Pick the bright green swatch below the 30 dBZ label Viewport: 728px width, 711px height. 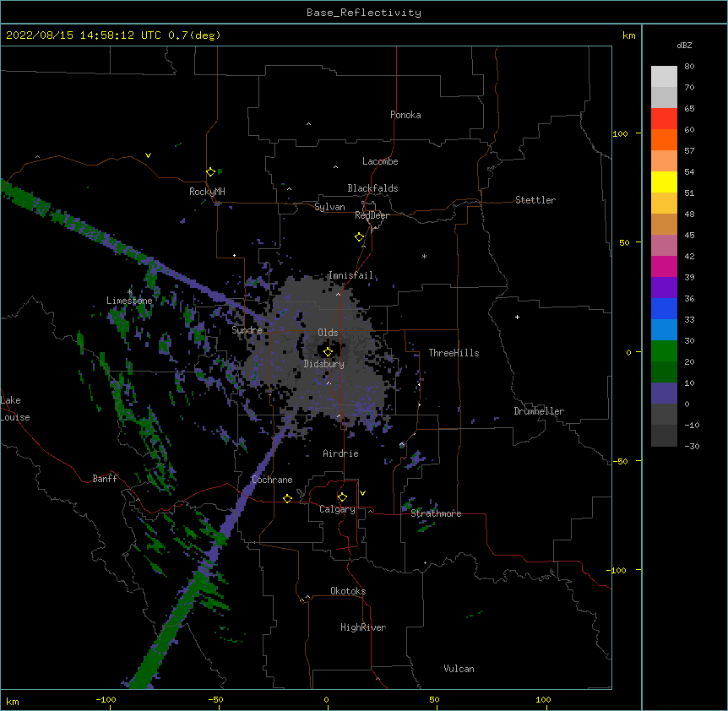664,351
